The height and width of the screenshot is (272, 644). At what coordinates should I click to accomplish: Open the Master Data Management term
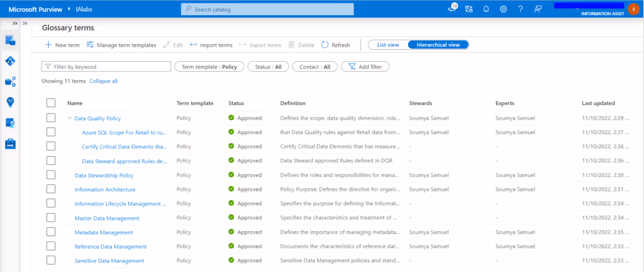pyautogui.click(x=107, y=218)
